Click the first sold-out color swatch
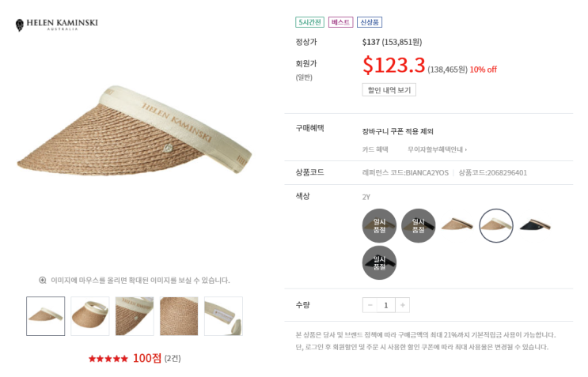The width and height of the screenshot is (588, 377). [x=379, y=225]
